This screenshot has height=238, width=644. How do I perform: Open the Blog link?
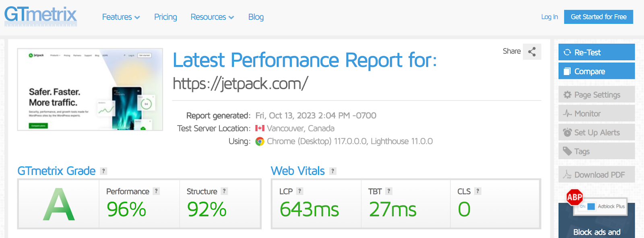[256, 17]
